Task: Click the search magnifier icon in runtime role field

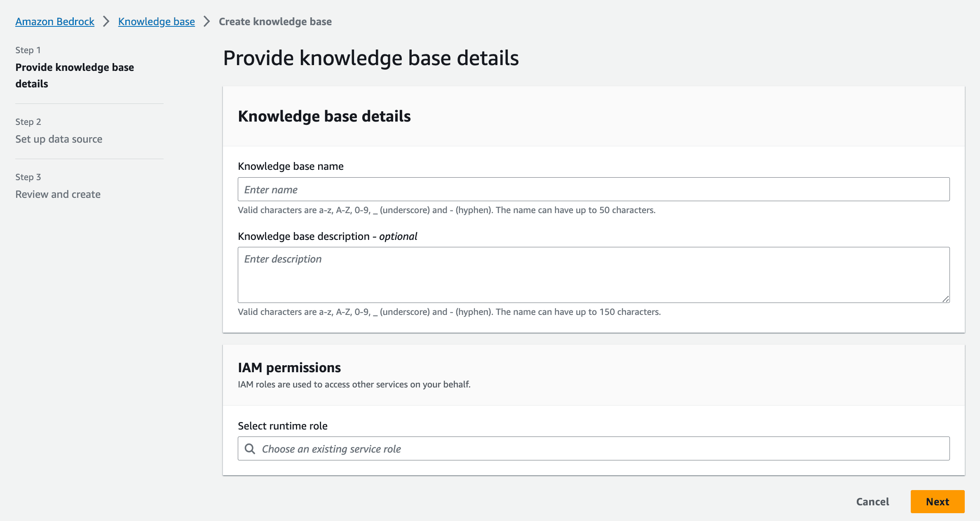Action: coord(250,448)
